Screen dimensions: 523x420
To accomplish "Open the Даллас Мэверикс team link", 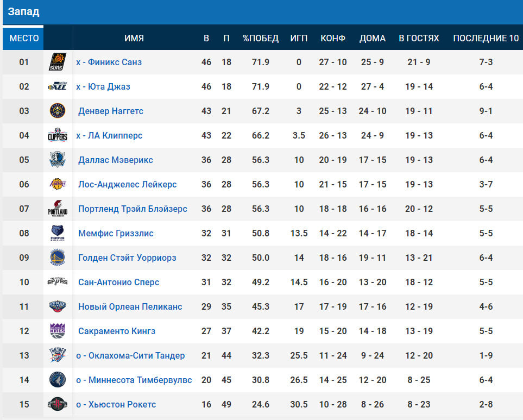I will [115, 160].
